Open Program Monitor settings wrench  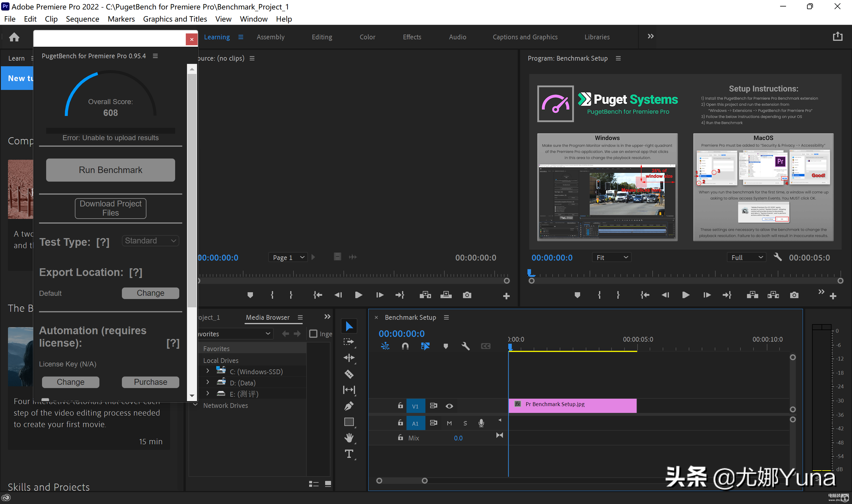pos(777,257)
